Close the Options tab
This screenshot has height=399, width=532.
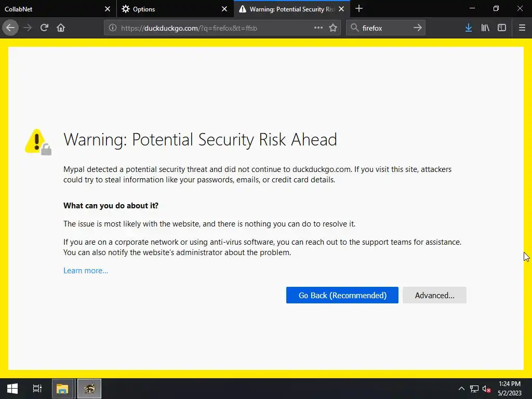tap(224, 9)
